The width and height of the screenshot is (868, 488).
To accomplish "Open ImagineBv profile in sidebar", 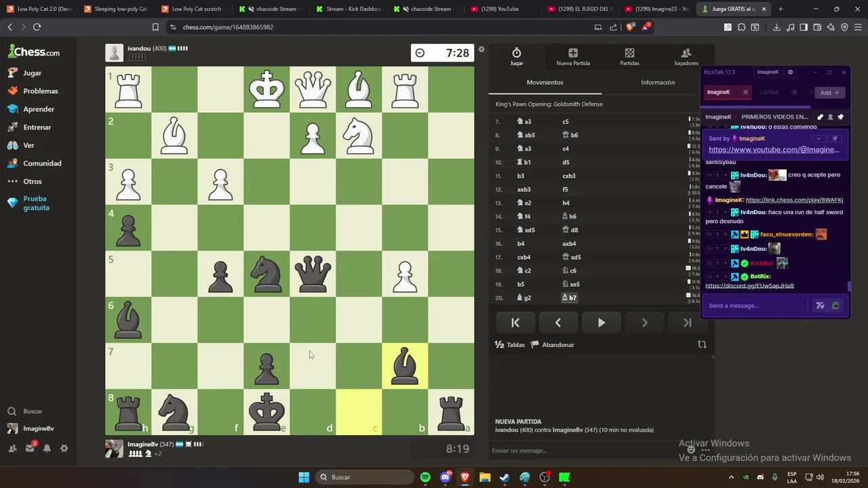I will click(31, 428).
